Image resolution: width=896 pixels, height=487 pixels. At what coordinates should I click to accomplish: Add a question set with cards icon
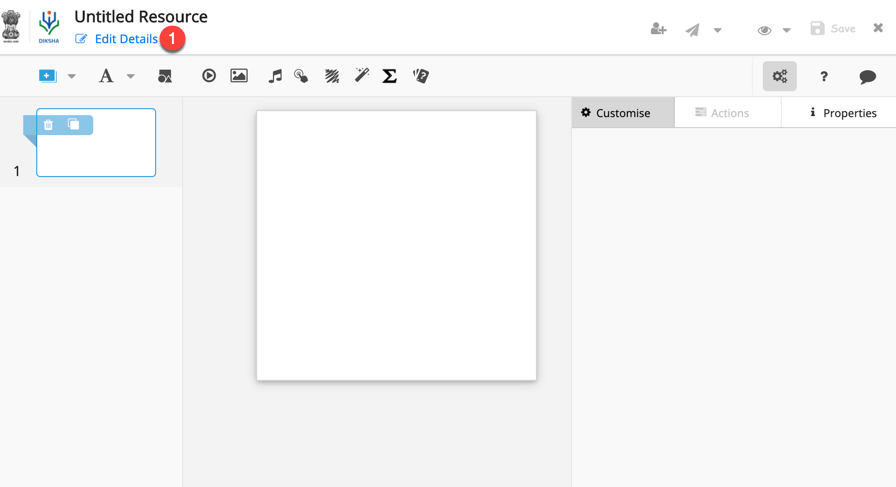(x=421, y=76)
